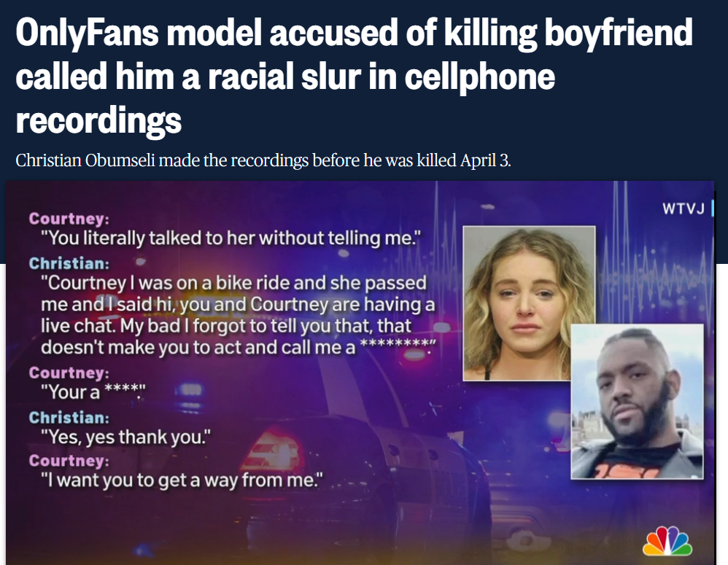728x565 pixels.
Task: Click the censored 'Your a ****' line
Action: click(x=93, y=392)
